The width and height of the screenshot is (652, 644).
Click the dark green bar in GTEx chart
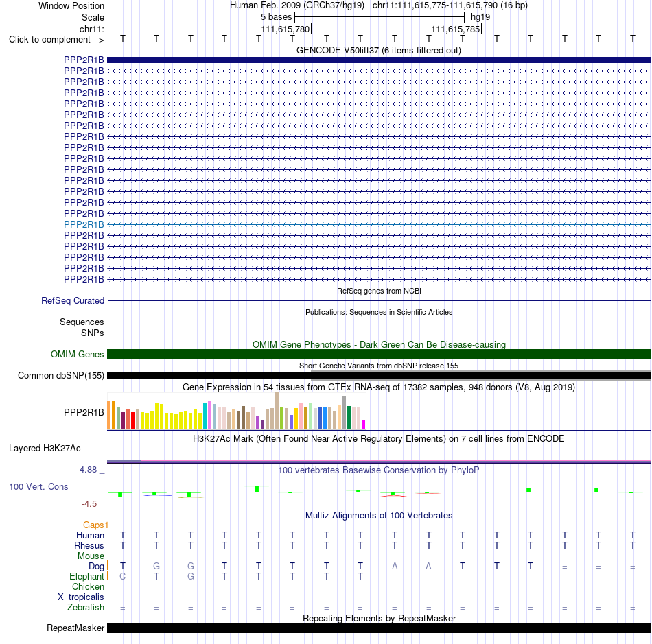click(349, 418)
